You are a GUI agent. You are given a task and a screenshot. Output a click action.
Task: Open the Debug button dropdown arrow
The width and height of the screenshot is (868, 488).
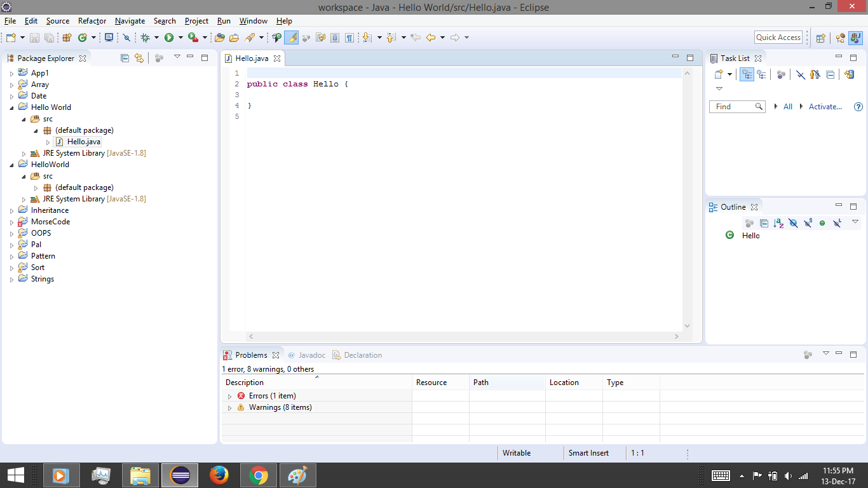pyautogui.click(x=156, y=37)
